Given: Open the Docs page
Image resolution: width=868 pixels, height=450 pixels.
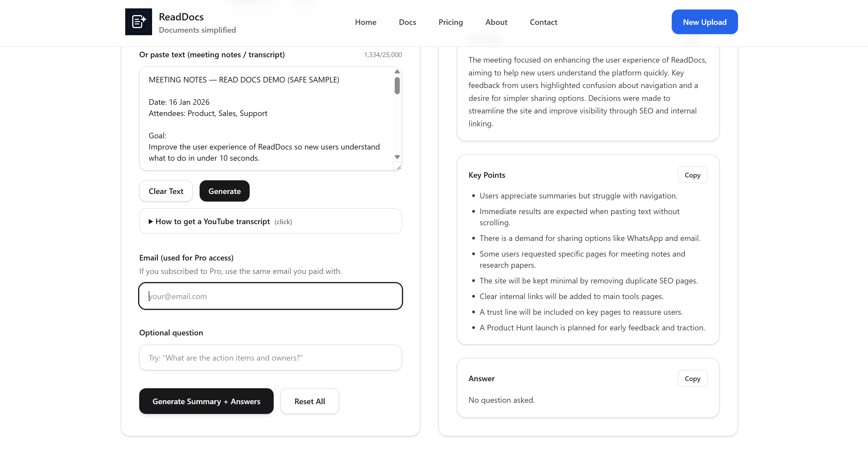Looking at the screenshot, I should click(x=407, y=22).
